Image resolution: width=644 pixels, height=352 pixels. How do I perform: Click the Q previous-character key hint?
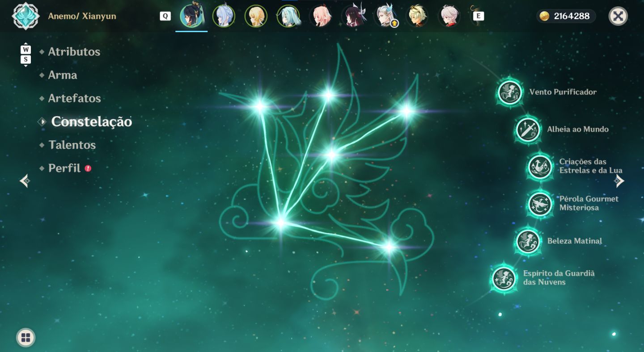tap(165, 16)
